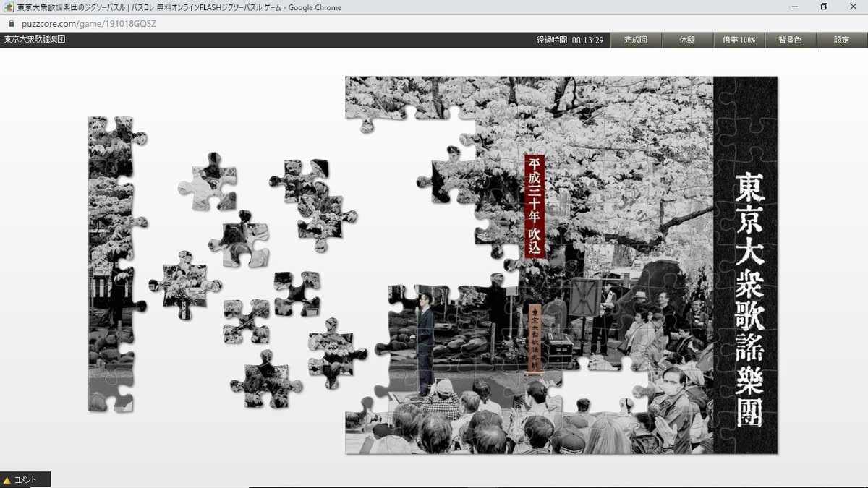Open the コメント comment panel
This screenshot has width=868, height=488.
pos(25,480)
